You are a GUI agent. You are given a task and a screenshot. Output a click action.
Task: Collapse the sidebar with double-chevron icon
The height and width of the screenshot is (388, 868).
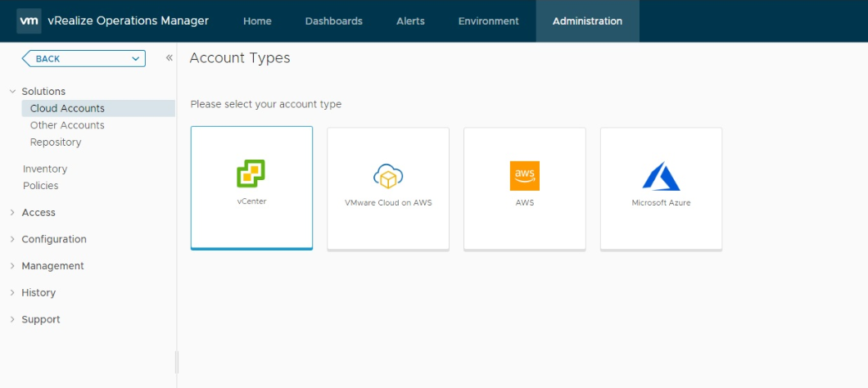coord(170,58)
